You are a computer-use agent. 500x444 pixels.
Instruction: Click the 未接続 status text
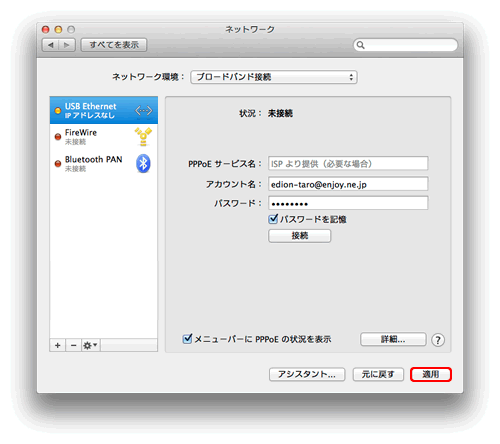(280, 113)
